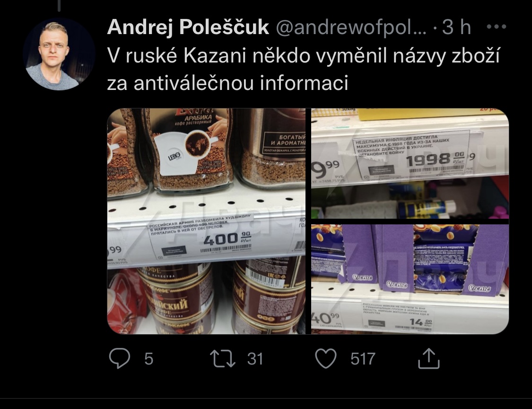Viewport: 532px width, 409px height.
Task: Click the tweet text about Kazani
Action: pyautogui.click(x=303, y=69)
